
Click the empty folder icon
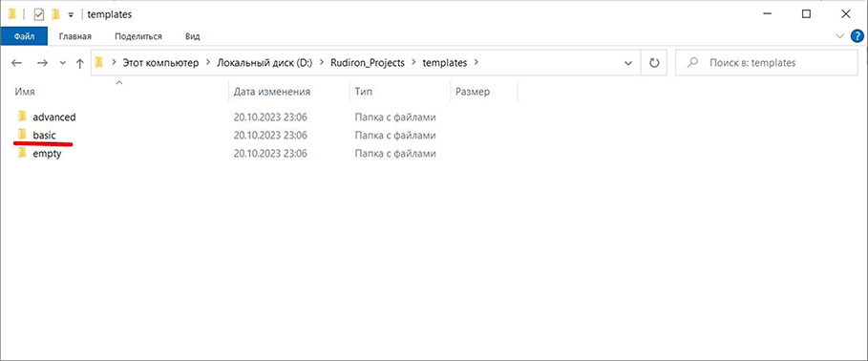tap(22, 153)
